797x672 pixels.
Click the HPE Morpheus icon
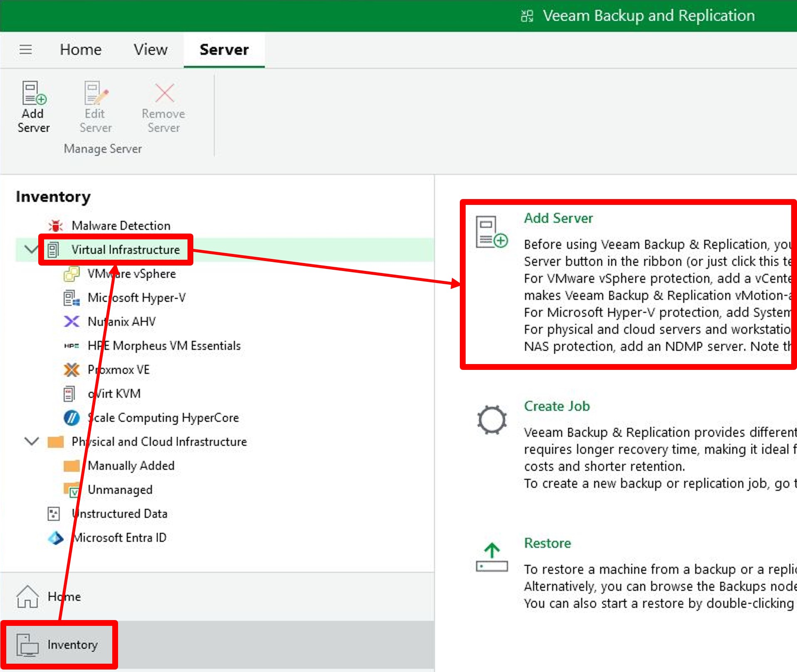(x=72, y=346)
